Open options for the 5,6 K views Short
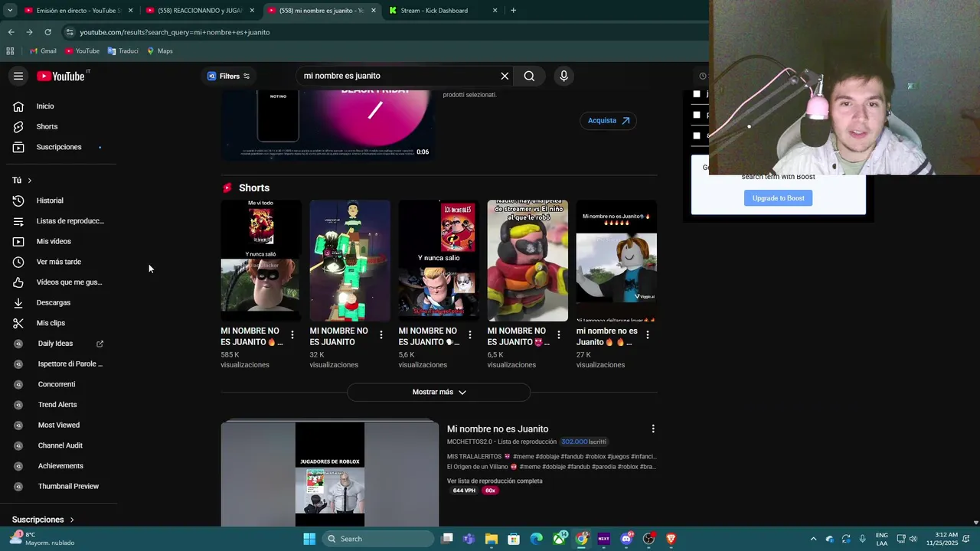The height and width of the screenshot is (551, 980). pos(470,334)
